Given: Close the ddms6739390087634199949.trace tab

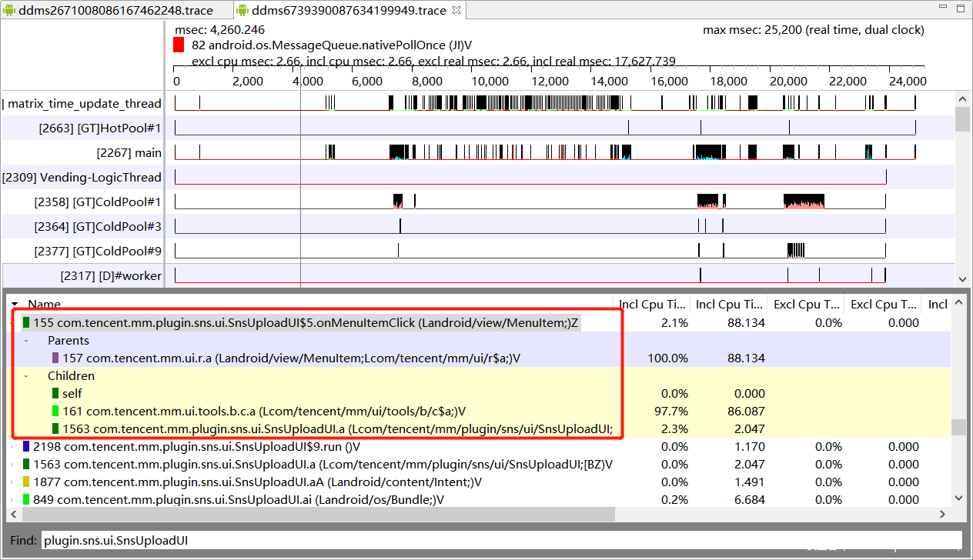Looking at the screenshot, I should 456,10.
